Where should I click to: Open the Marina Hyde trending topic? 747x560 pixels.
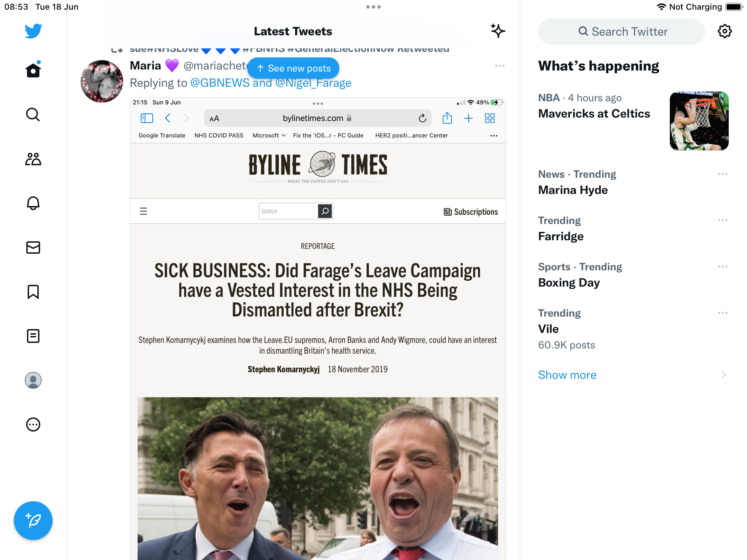[573, 190]
